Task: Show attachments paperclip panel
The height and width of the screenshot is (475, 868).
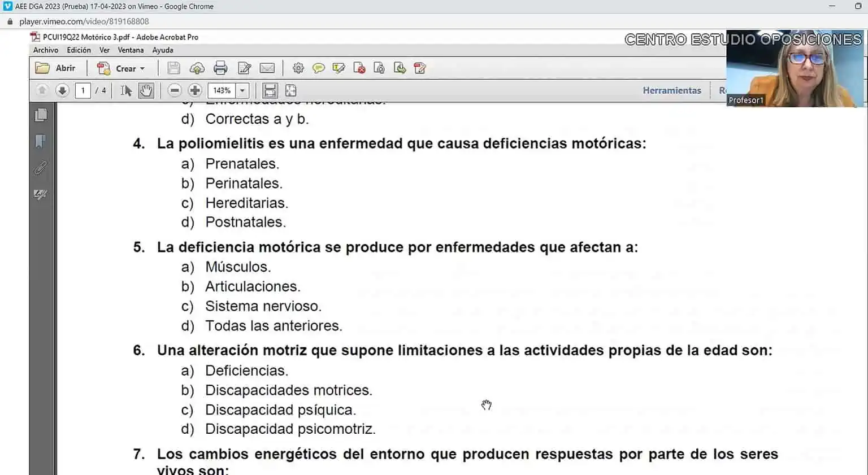Action: pyautogui.click(x=41, y=168)
